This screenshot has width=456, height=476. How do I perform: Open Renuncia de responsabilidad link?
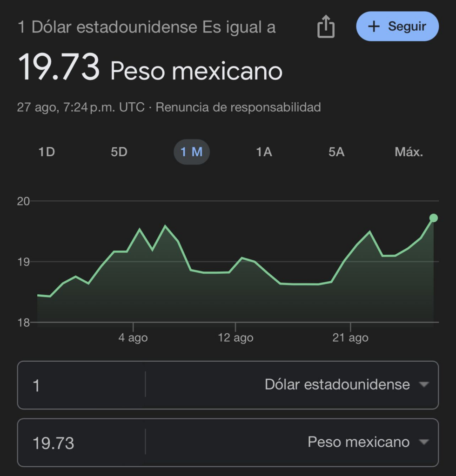click(238, 107)
